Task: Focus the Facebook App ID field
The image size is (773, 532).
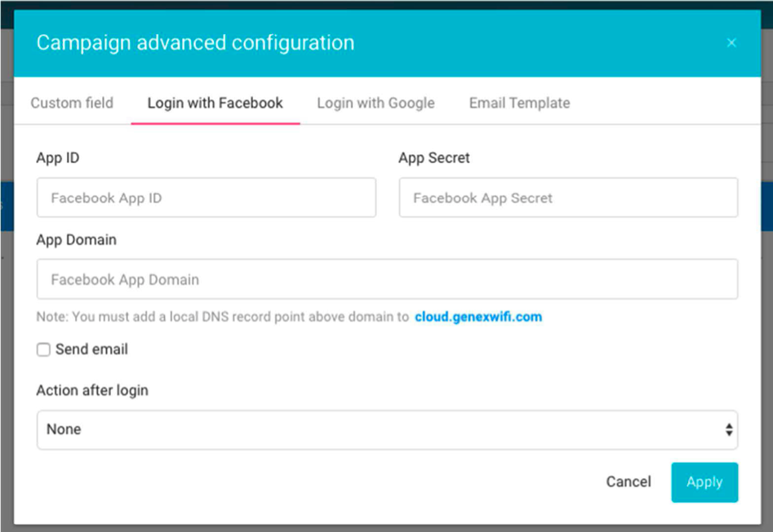Action: (206, 197)
